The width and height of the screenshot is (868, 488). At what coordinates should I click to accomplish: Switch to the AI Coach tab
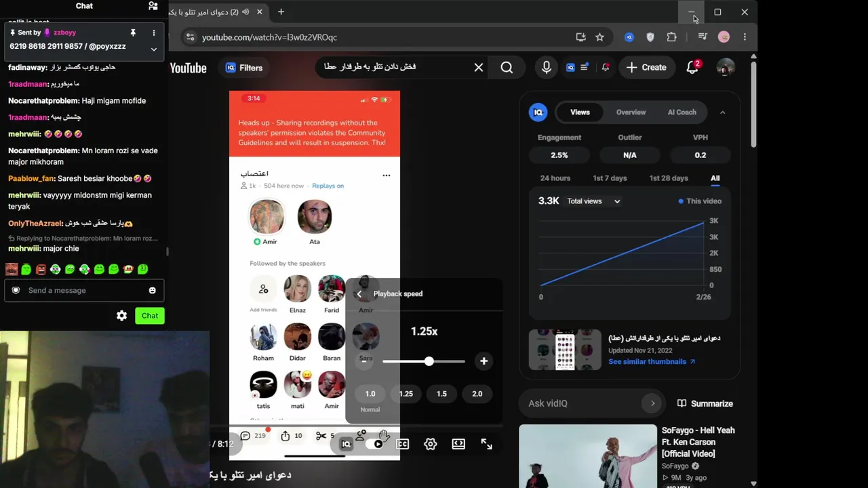(x=682, y=113)
